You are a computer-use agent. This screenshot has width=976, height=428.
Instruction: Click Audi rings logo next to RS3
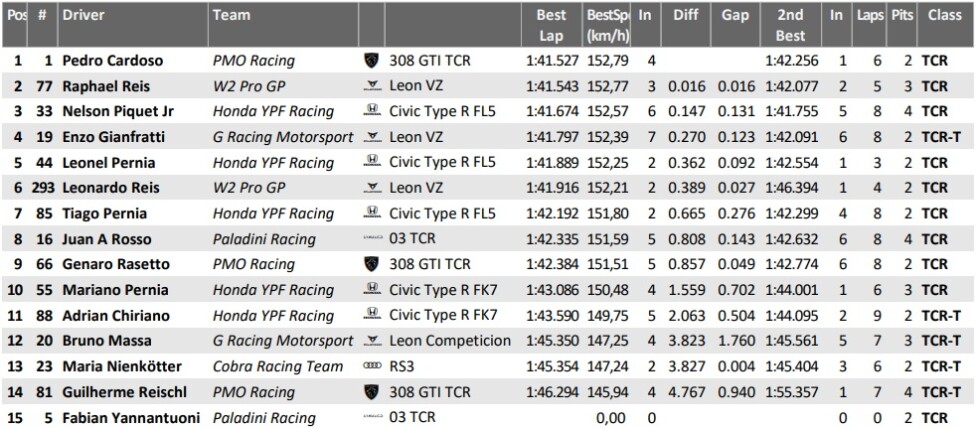372,367
